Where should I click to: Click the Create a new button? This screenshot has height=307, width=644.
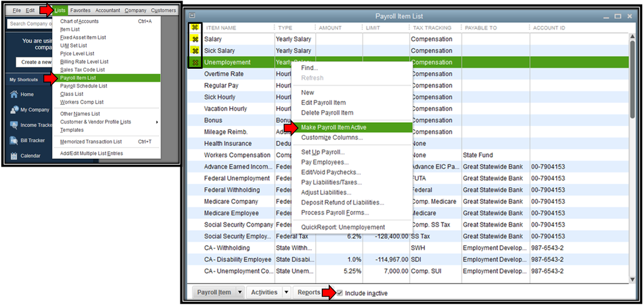click(x=35, y=62)
